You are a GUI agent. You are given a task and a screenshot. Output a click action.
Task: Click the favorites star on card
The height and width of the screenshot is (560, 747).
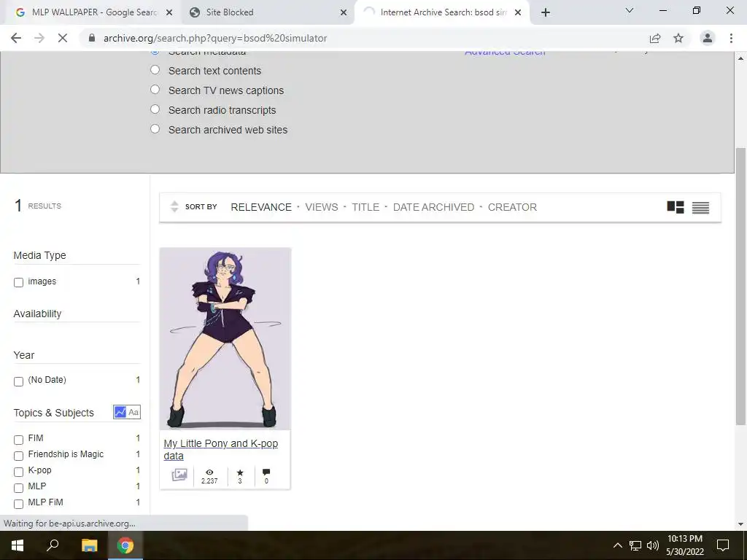(240, 472)
